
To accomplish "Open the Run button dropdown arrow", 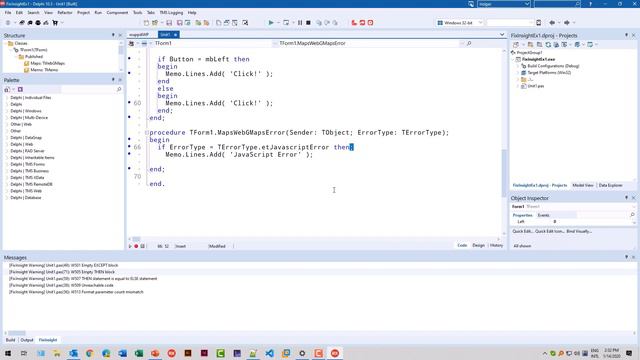I will pos(278,23).
